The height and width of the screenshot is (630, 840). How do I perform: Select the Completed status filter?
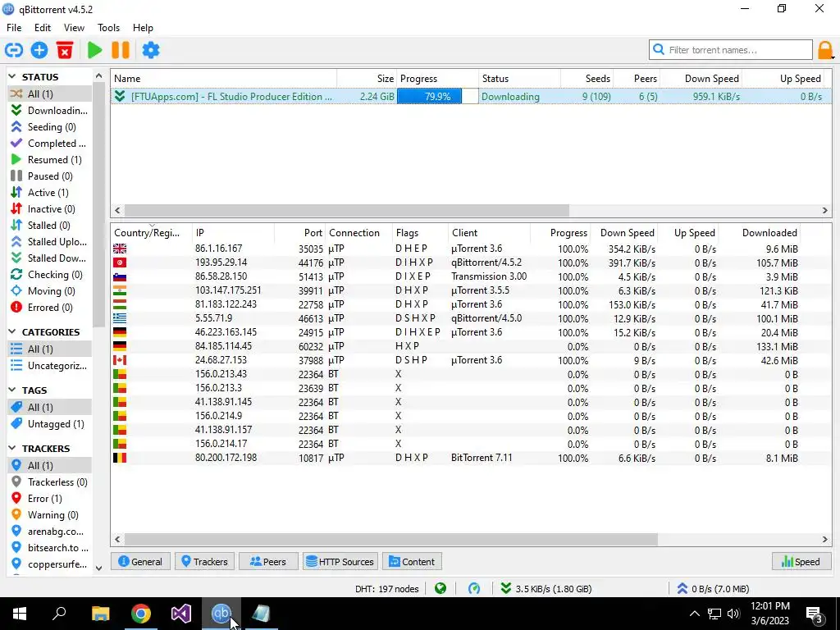click(49, 144)
